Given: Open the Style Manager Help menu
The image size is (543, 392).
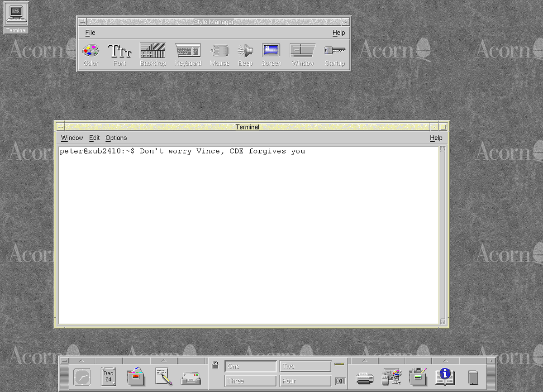Looking at the screenshot, I should click(338, 33).
